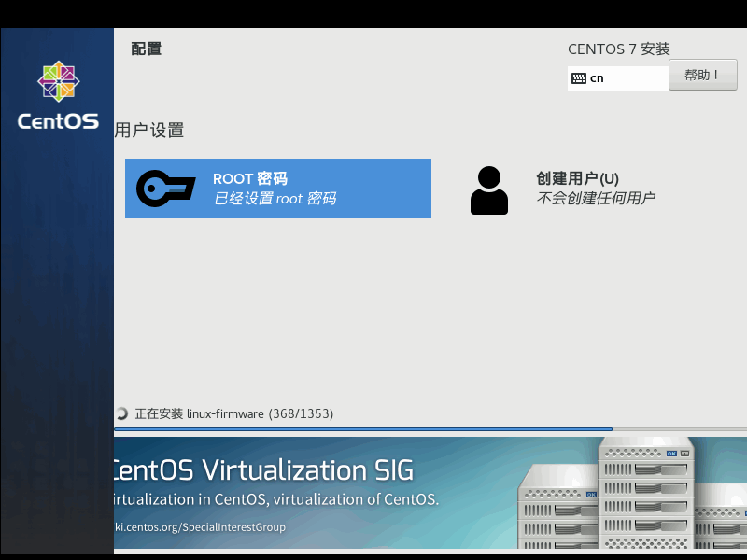Image resolution: width=747 pixels, height=560 pixels.
Task: Click the root password key icon
Action: click(x=165, y=189)
